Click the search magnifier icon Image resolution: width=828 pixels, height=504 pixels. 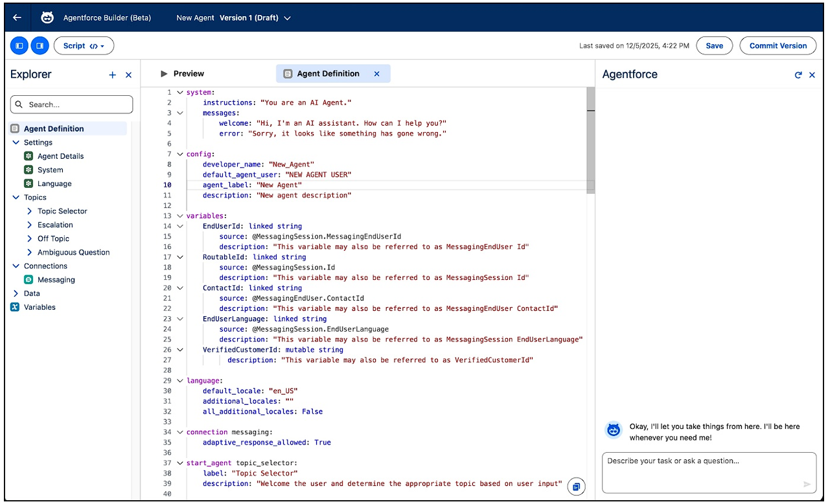(x=19, y=104)
